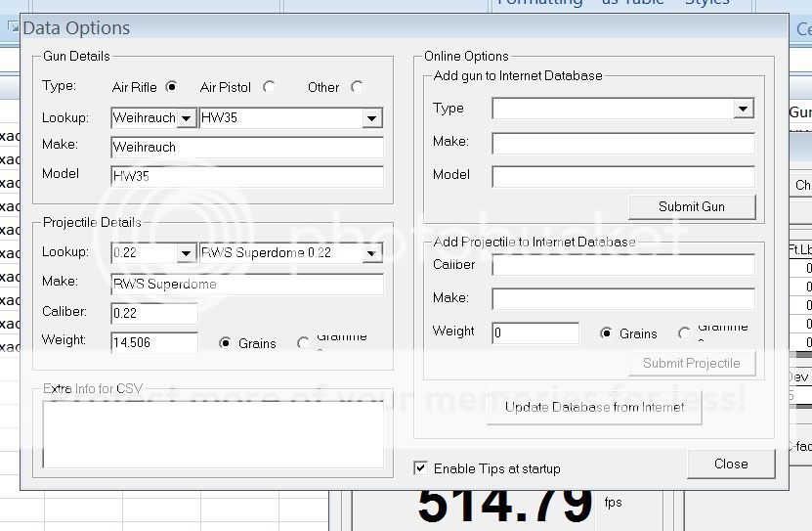Select the Air Rifle radio button

point(171,86)
